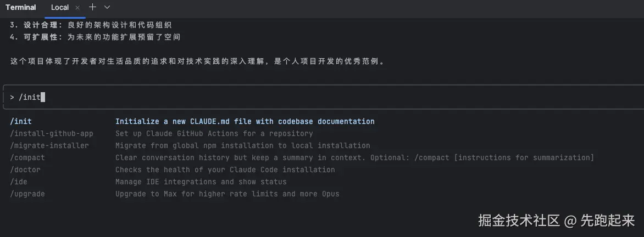Open the terminal sessions dropdown chevron
The width and height of the screenshot is (644, 237).
point(107,7)
